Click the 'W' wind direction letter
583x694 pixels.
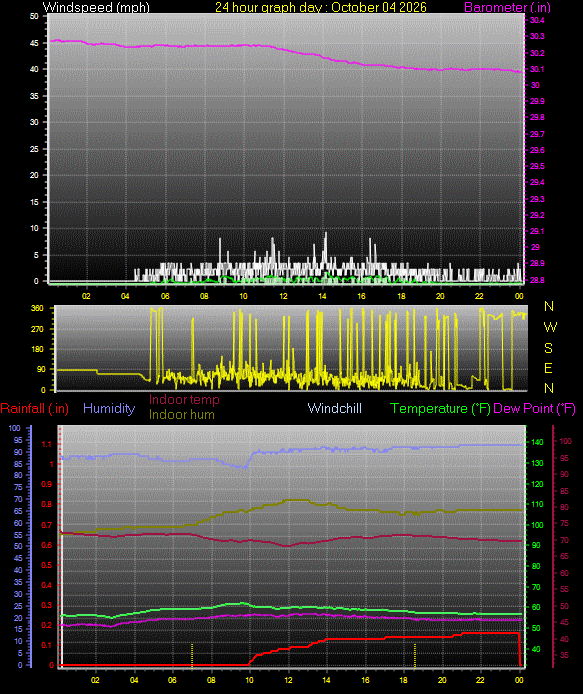point(550,327)
